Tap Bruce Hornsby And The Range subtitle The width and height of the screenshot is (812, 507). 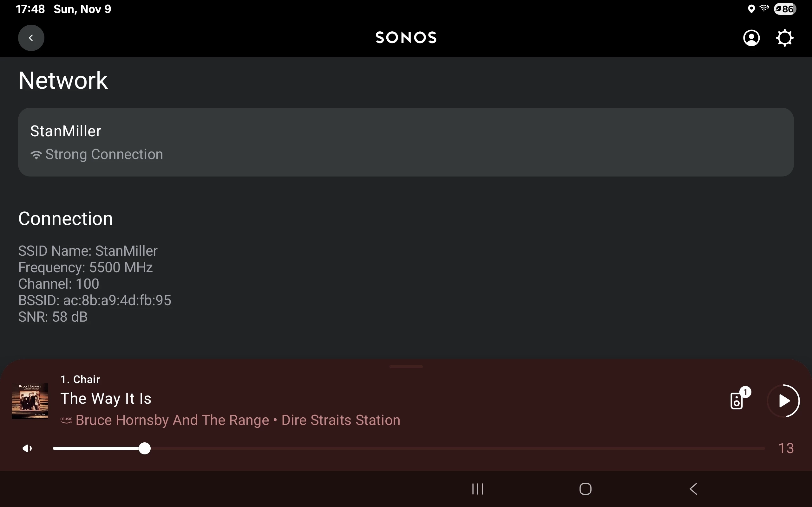(172, 420)
